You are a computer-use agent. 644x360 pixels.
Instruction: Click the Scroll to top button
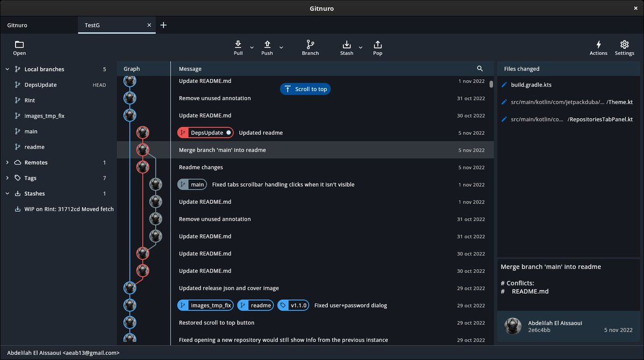[305, 89]
